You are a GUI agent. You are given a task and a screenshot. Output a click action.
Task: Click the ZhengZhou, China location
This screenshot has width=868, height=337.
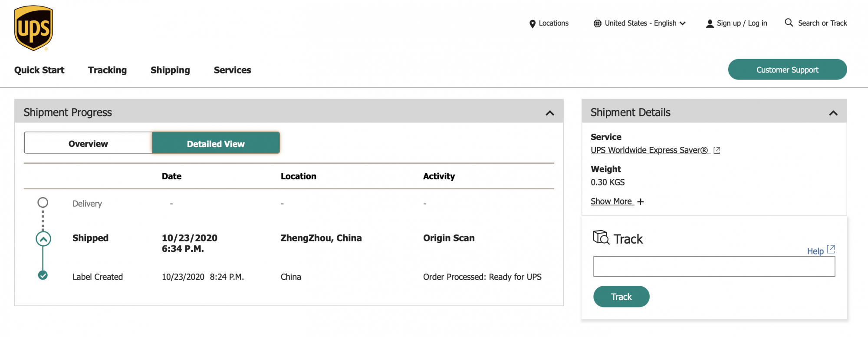coord(321,238)
